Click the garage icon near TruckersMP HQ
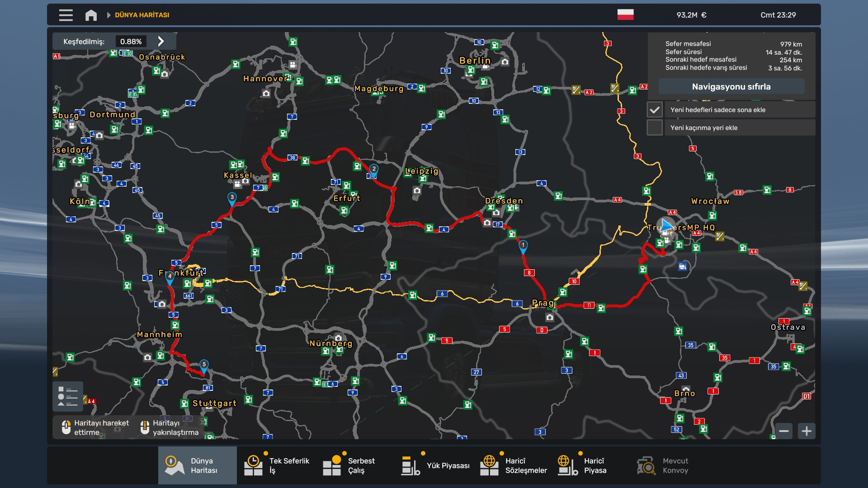The width and height of the screenshot is (868, 488). [x=683, y=266]
